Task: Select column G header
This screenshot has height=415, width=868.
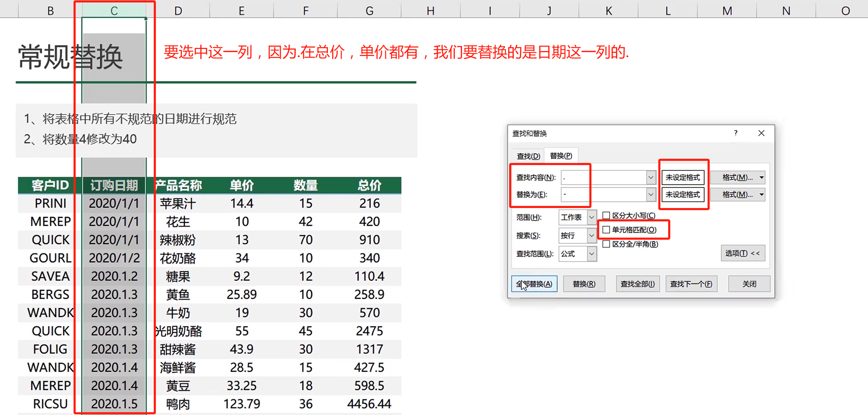Action: click(x=369, y=11)
